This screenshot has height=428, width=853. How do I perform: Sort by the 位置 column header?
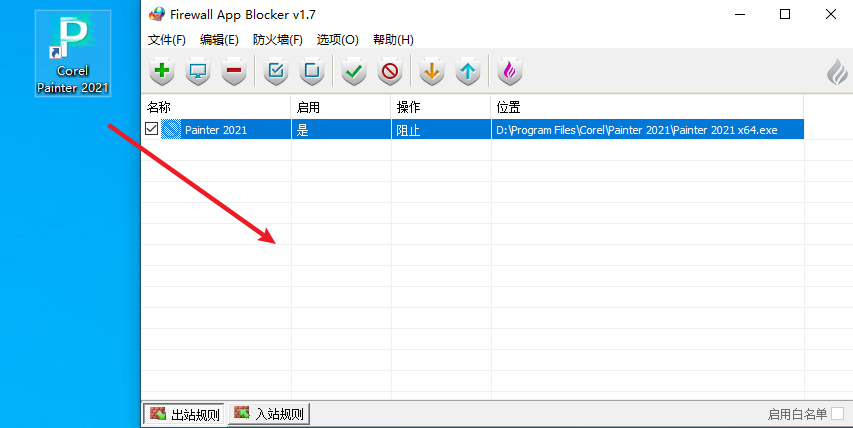click(647, 107)
